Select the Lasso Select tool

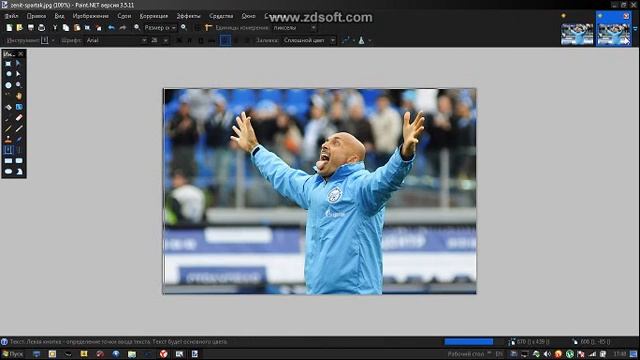[8, 74]
